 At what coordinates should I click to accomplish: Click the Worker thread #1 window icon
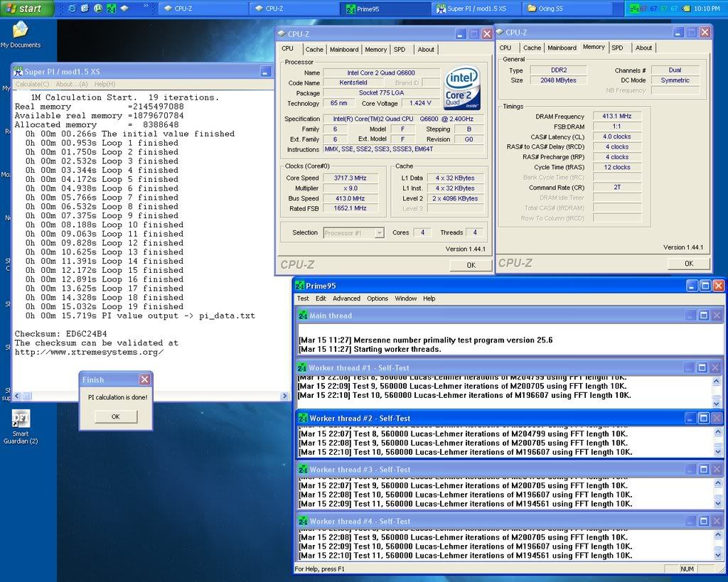pos(302,368)
